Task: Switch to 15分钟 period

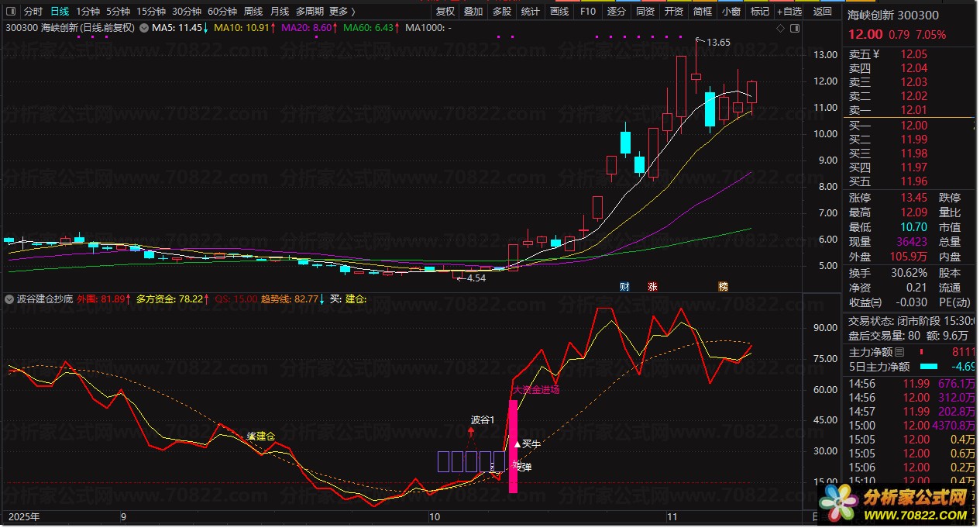Action: (x=151, y=12)
